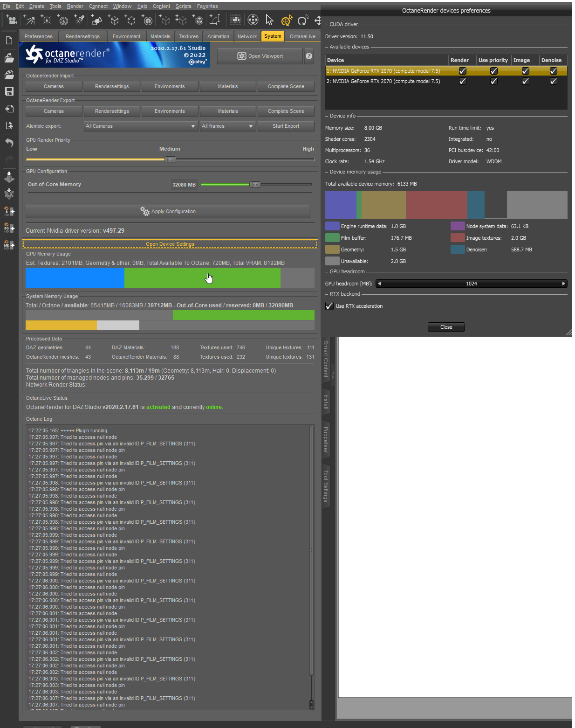The height and width of the screenshot is (728, 575).
Task: Select the four-arrow circle navigation tool
Action: [253, 20]
